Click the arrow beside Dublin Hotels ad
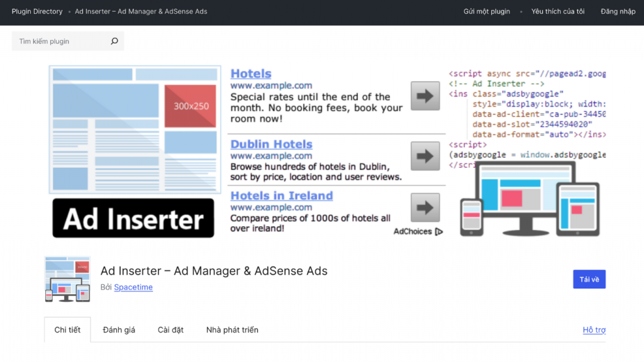644x362 pixels. [425, 156]
